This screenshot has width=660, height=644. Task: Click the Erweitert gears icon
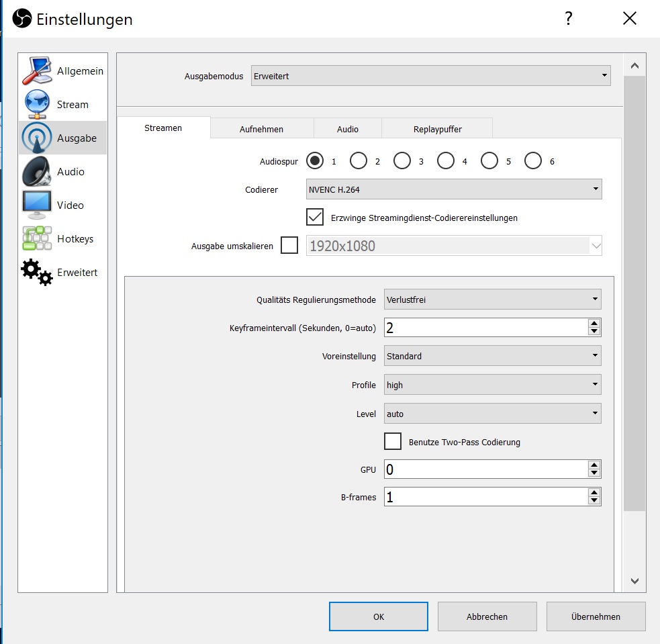pyautogui.click(x=38, y=273)
